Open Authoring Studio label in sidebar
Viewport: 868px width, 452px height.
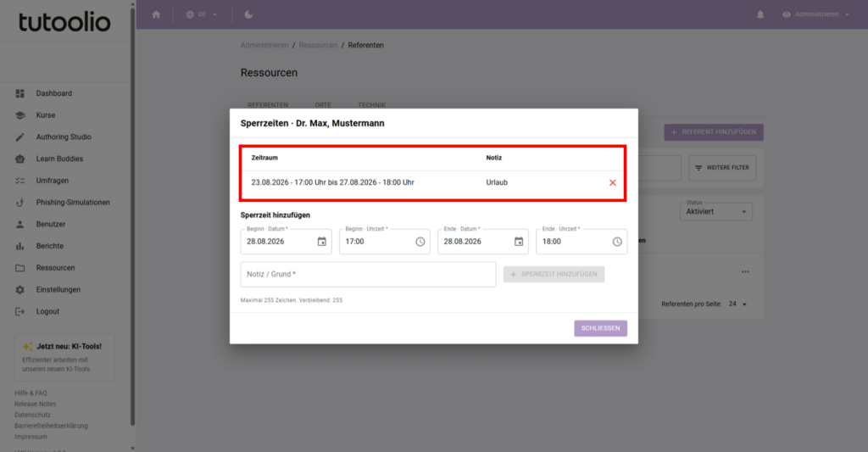64,137
